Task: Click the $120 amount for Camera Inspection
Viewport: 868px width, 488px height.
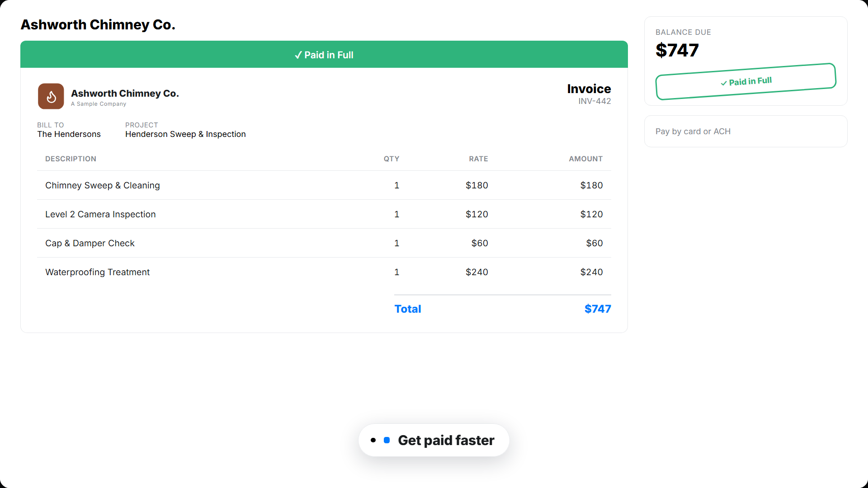Action: (x=591, y=214)
